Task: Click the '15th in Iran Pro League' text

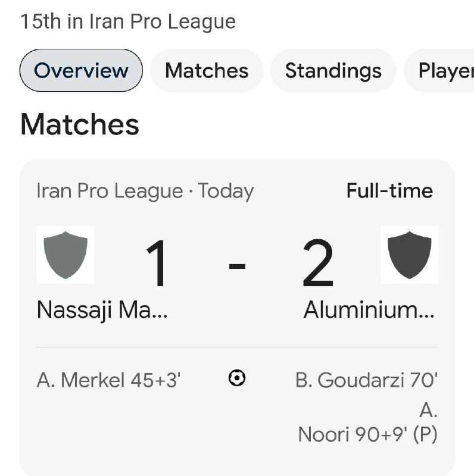Action: click(128, 22)
